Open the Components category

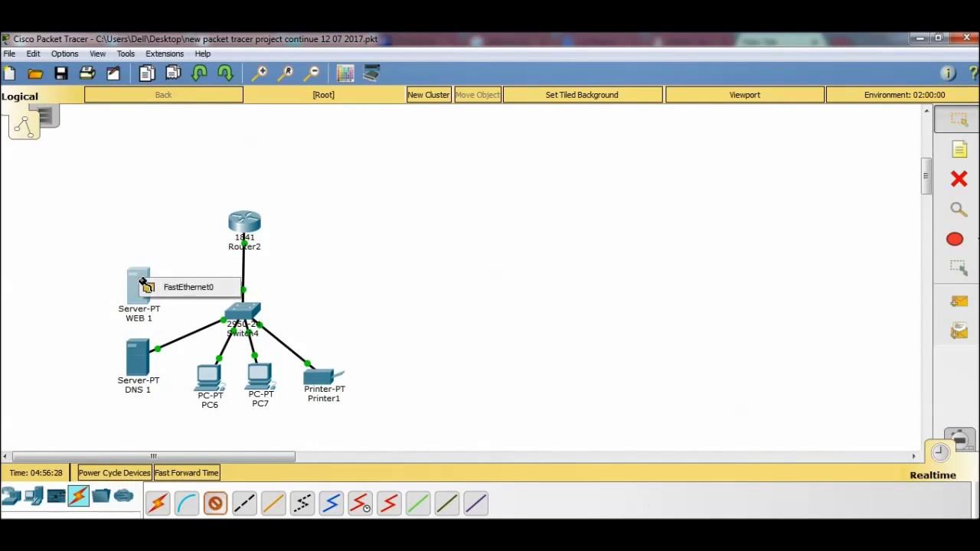click(56, 497)
